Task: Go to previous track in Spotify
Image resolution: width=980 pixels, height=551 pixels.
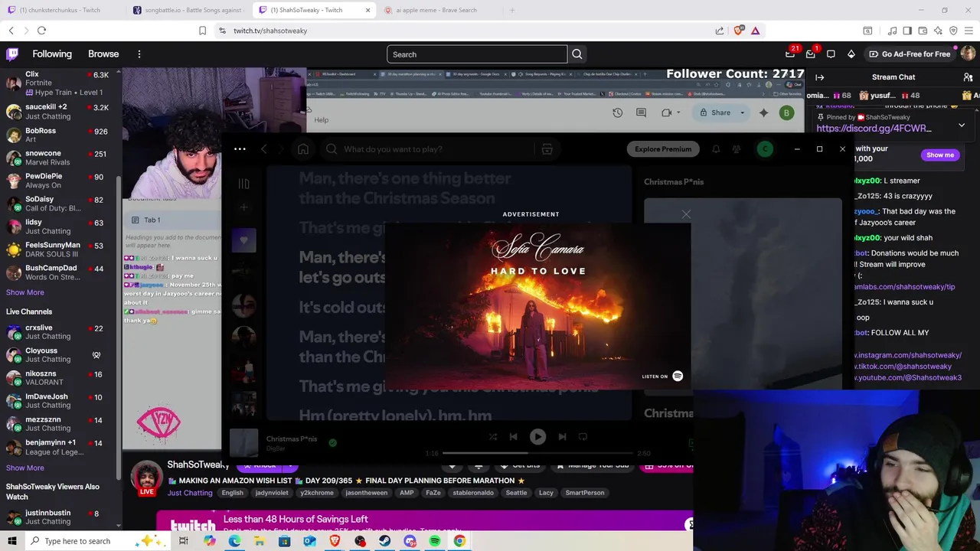Action: click(x=513, y=437)
